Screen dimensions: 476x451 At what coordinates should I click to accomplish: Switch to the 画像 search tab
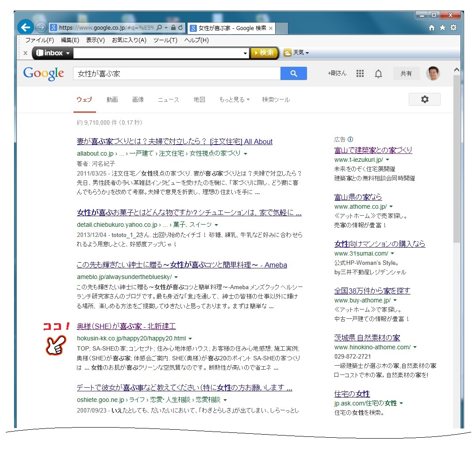(x=138, y=99)
